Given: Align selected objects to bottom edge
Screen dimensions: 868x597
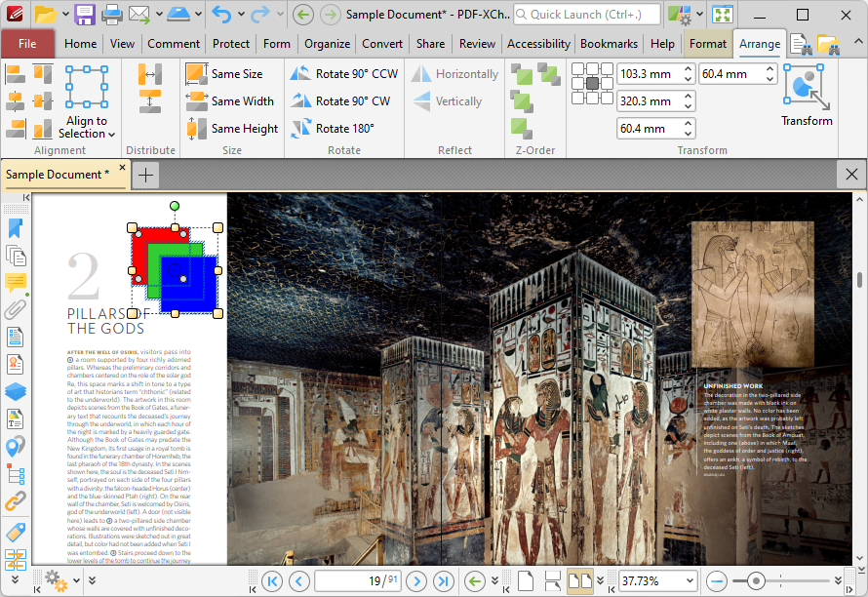Looking at the screenshot, I should pos(43,129).
